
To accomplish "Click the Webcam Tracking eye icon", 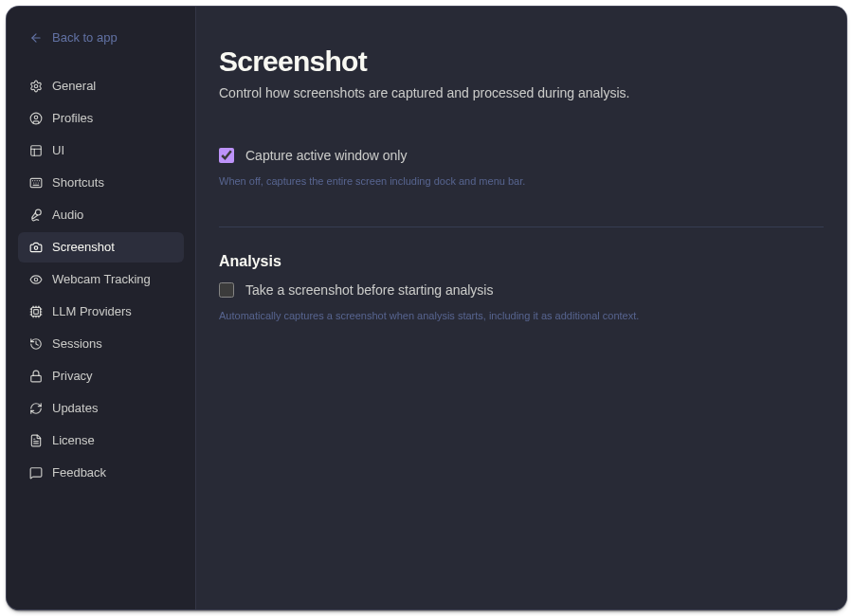I will [36, 280].
